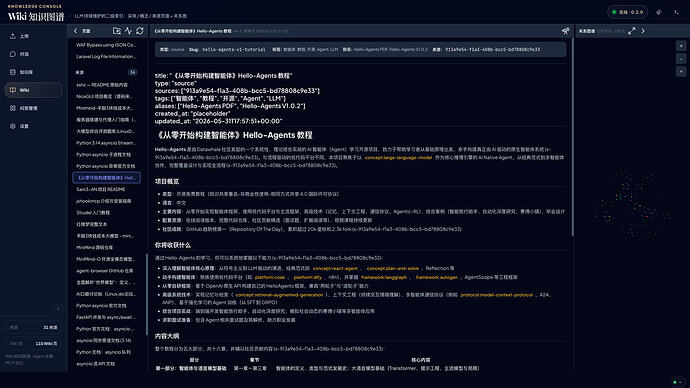Click the article vertical scrollbar
The image size is (690, 388).
(x=573, y=137)
